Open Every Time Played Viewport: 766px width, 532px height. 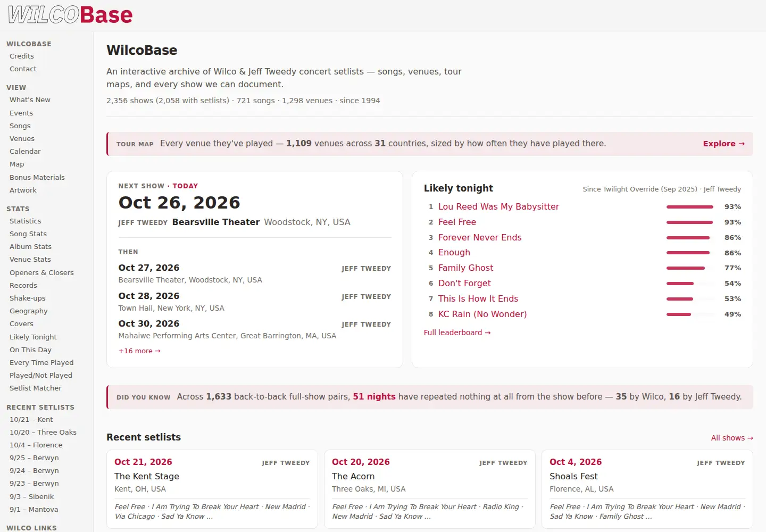tap(41, 363)
